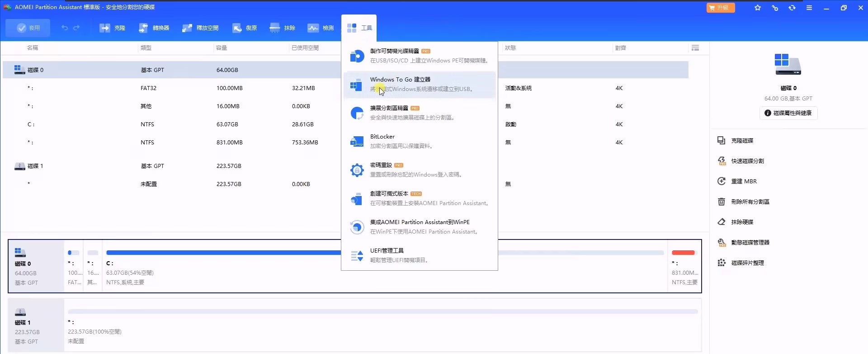Select BitLocker menu entry
Viewport: 868px width, 354px height.
[420, 141]
